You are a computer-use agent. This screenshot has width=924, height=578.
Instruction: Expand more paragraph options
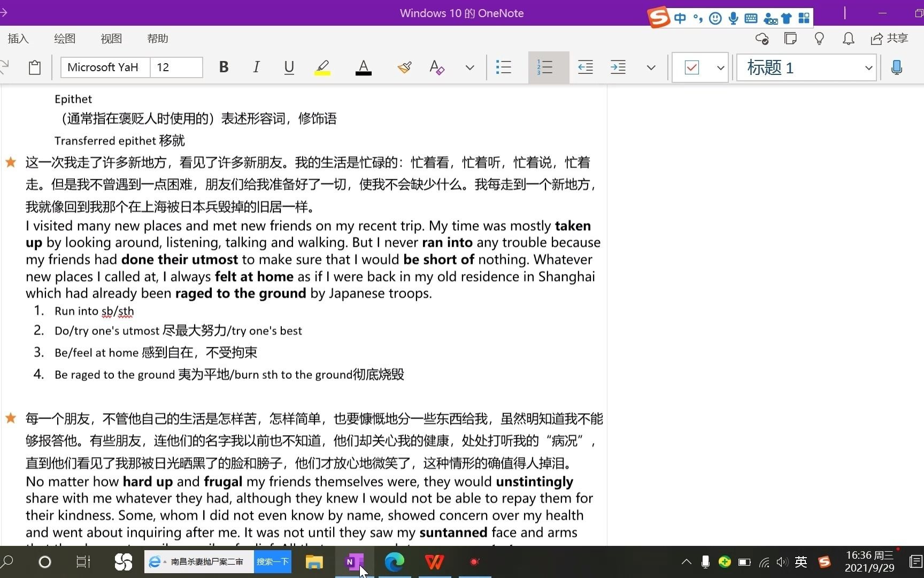point(651,67)
